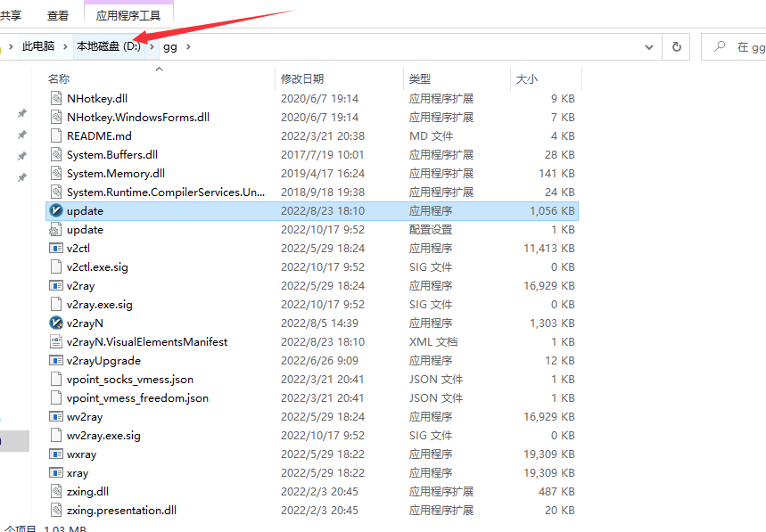Click the gg folder breadcrumb
This screenshot has height=532, width=766.
(169, 47)
